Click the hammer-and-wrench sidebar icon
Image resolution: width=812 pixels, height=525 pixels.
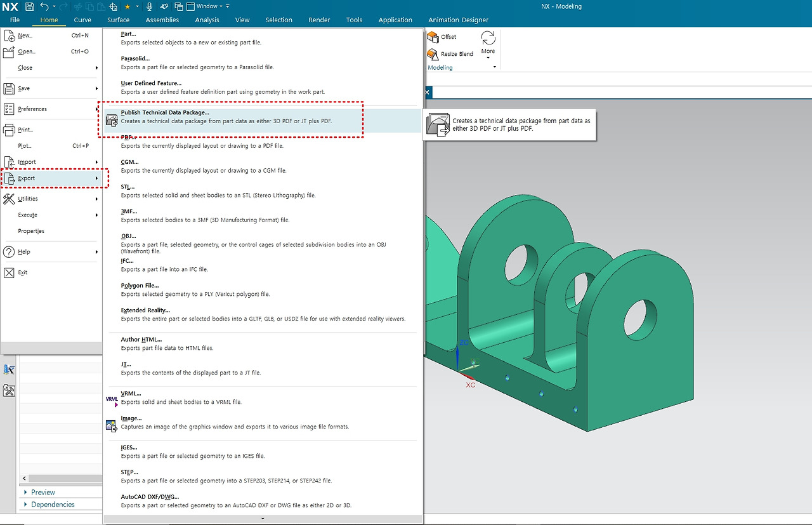point(9,390)
